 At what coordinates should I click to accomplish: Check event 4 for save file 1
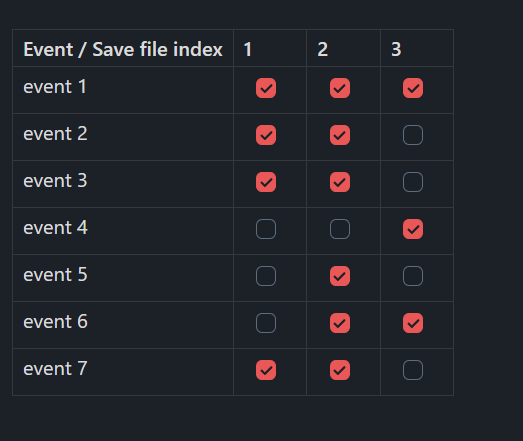point(266,229)
